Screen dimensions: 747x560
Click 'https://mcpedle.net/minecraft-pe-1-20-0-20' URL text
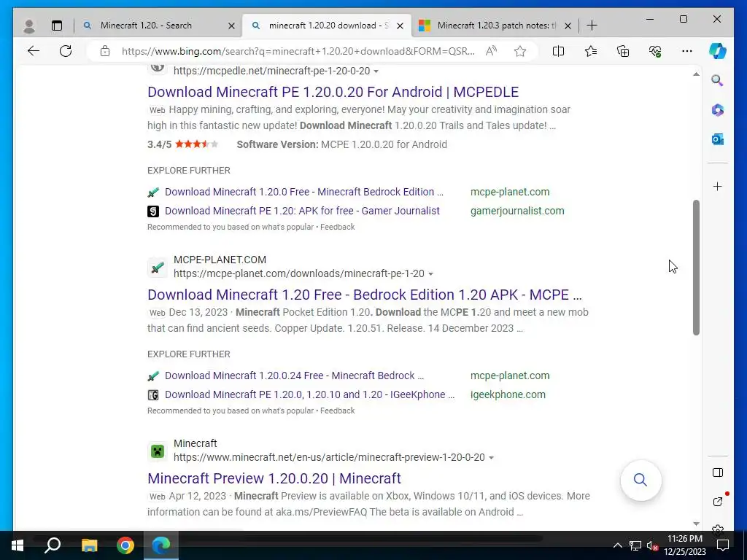271,71
